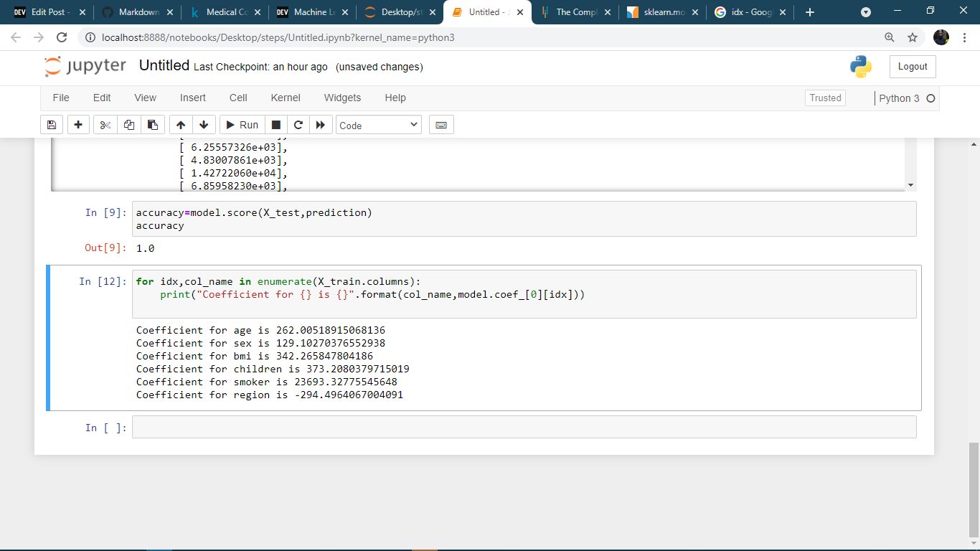Viewport: 980px width, 551px height.
Task: Restart the kernel with circular arrow icon
Action: click(298, 125)
